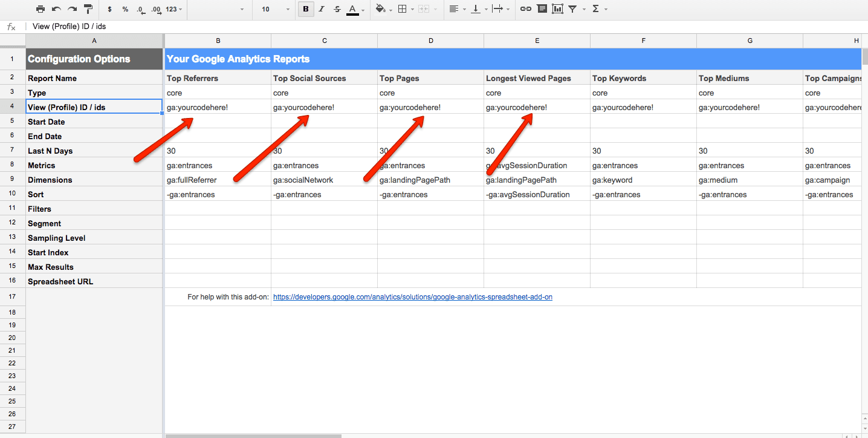Select the 'Your Google Analytics Reports' header cell
Image resolution: width=868 pixels, height=438 pixels.
513,59
